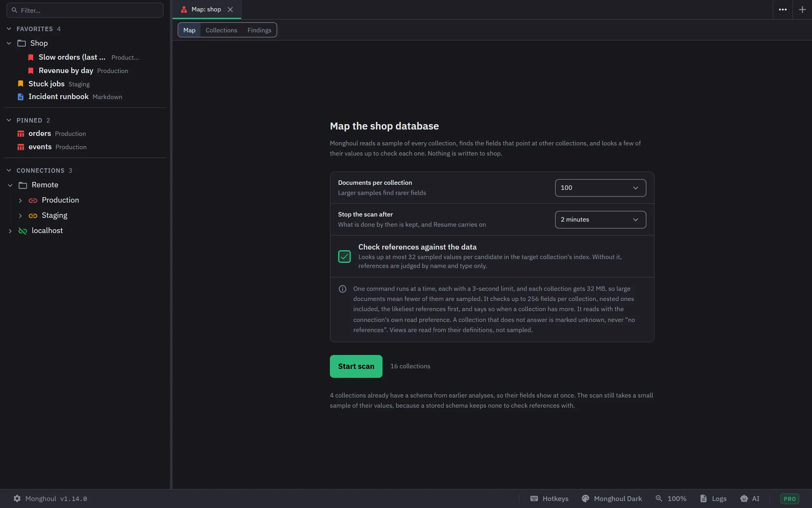Click the orders collection table icon
This screenshot has width=812, height=508.
click(x=21, y=134)
